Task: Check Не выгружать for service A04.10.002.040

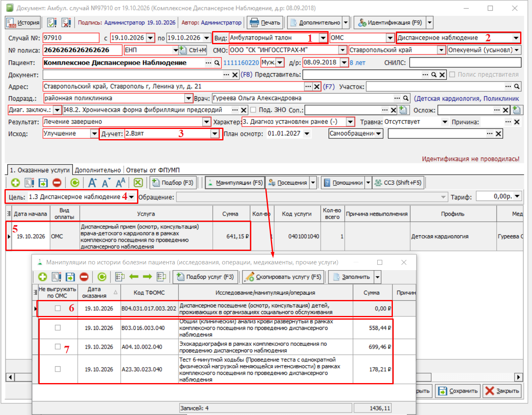Action: coord(58,347)
